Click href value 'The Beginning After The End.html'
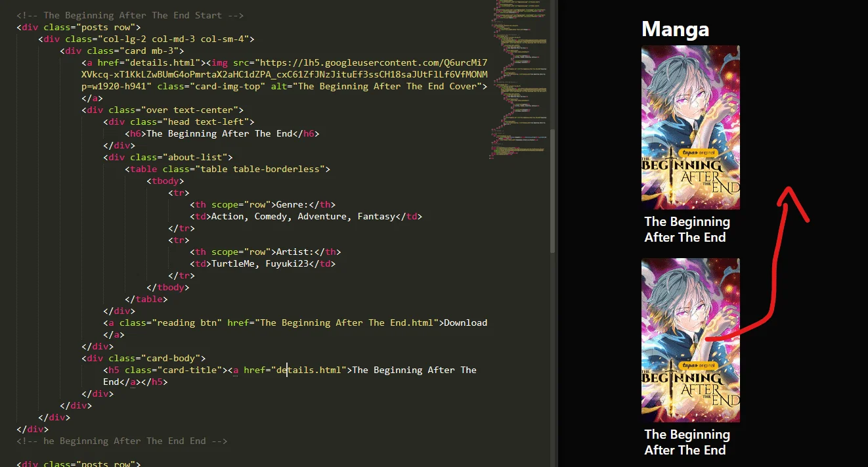Screen dimensions: 868x467 [347, 322]
